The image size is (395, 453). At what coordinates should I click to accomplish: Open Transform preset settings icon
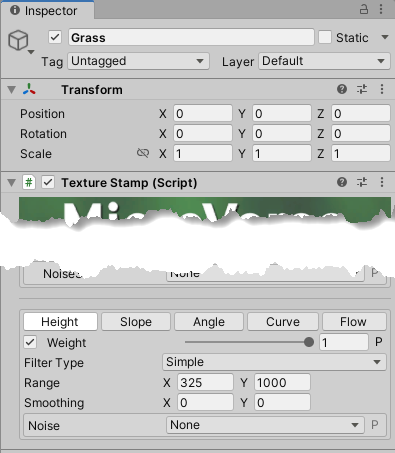(362, 89)
